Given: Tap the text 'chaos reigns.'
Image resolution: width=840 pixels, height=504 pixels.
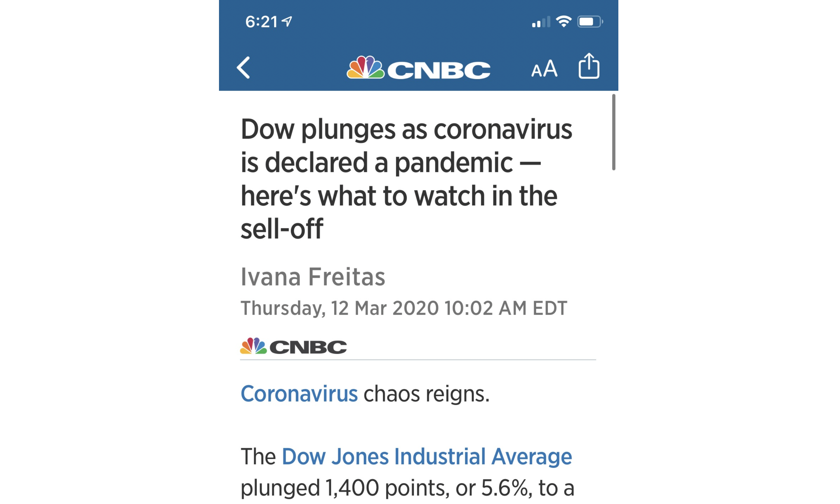Looking at the screenshot, I should 426,394.
